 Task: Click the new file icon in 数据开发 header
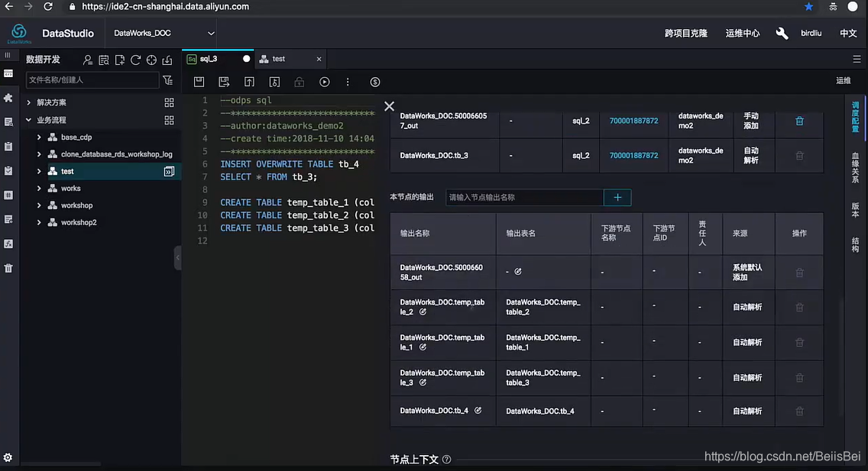(119, 60)
